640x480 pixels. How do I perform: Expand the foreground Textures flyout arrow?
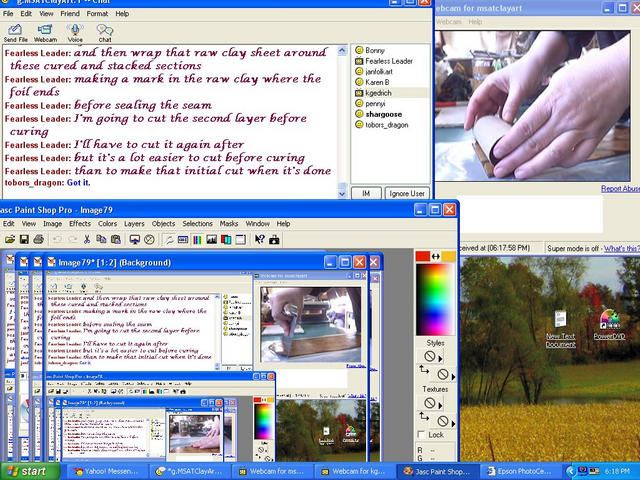(x=440, y=406)
